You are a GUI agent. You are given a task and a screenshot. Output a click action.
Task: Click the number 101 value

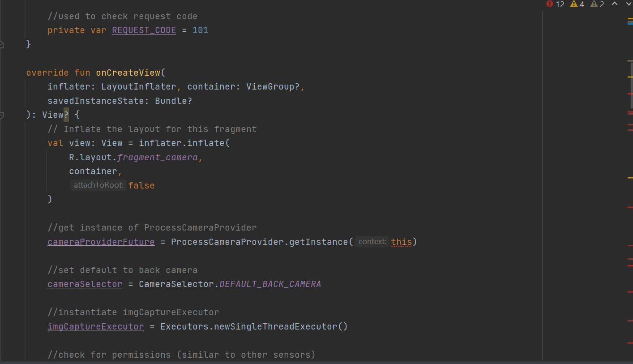(x=200, y=30)
